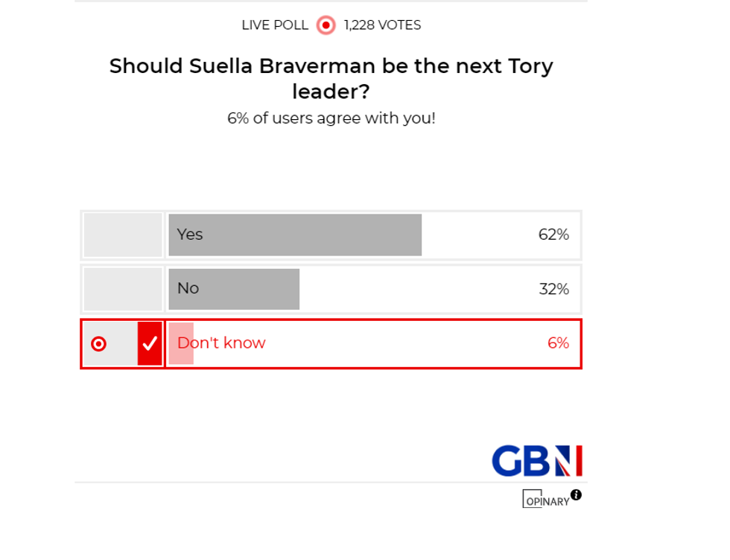This screenshot has height=560, width=730.
Task: Click the empty selector box beside Yes
Action: tap(122, 235)
